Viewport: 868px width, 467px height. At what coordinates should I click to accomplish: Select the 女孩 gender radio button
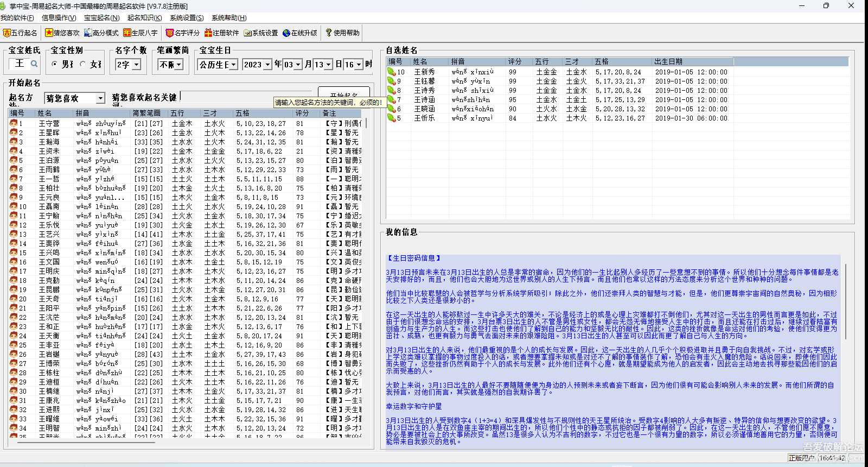click(x=83, y=64)
